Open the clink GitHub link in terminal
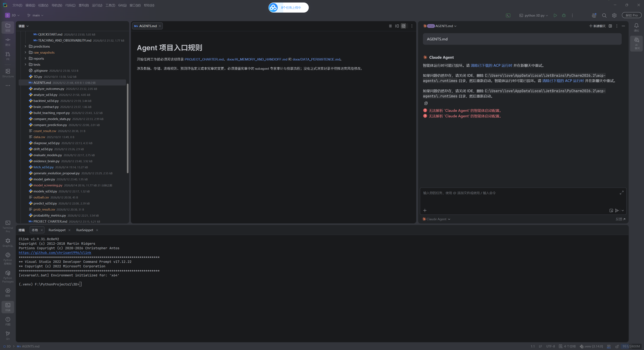Screen dimensions: 644x350 [x=55, y=253]
